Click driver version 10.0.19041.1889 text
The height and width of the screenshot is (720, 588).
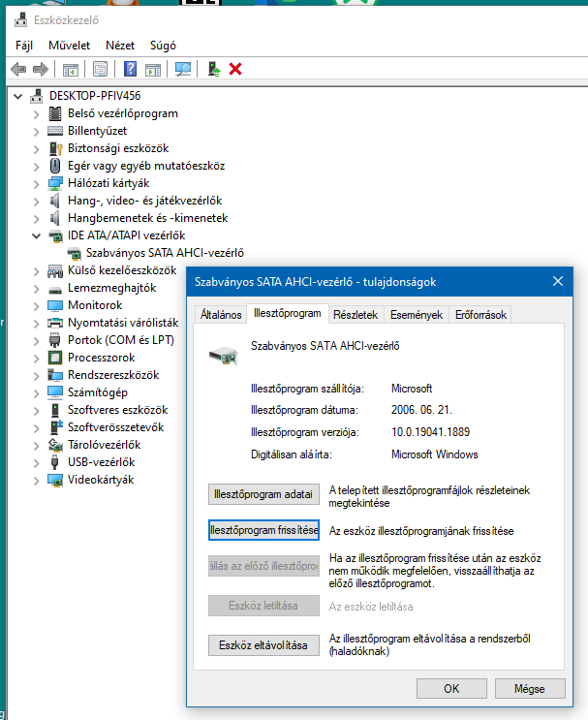[x=430, y=432]
